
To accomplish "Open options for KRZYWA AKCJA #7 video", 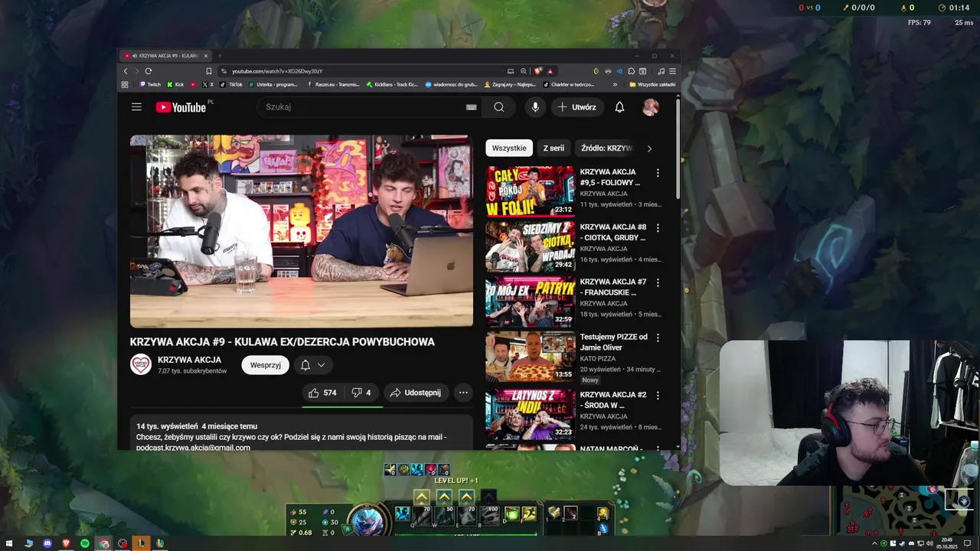I will [658, 282].
